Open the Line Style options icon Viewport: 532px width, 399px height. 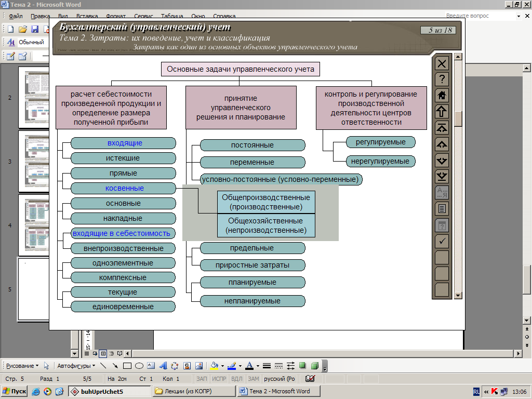[x=267, y=366]
